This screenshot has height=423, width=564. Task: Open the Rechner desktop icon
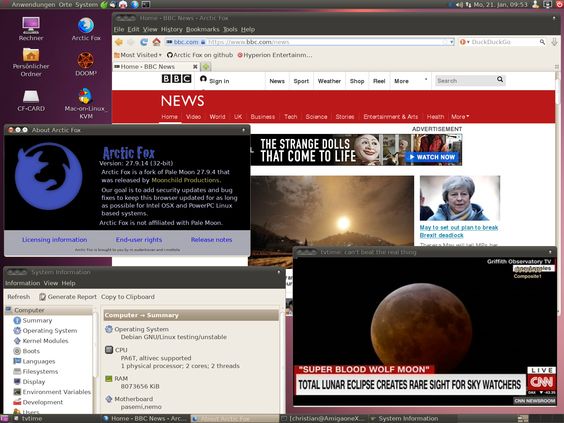31,29
